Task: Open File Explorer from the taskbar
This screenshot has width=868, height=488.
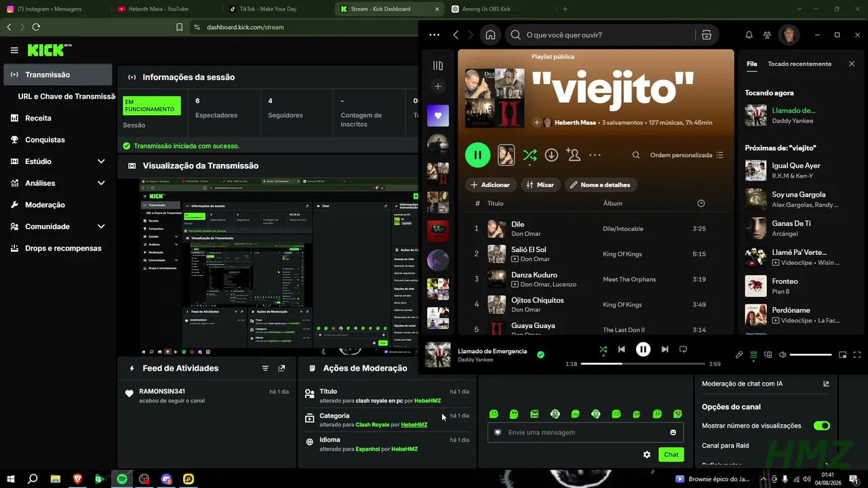Action: (55, 479)
